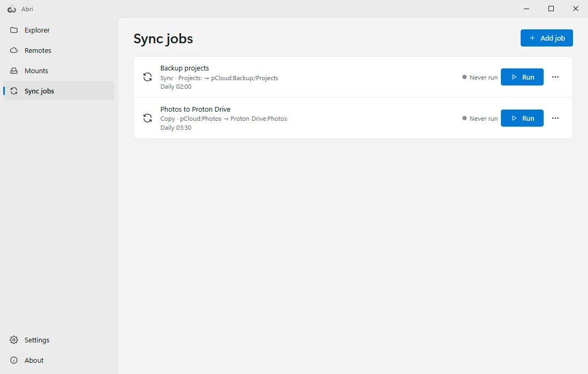Open the About page
588x374 pixels.
pos(58,360)
